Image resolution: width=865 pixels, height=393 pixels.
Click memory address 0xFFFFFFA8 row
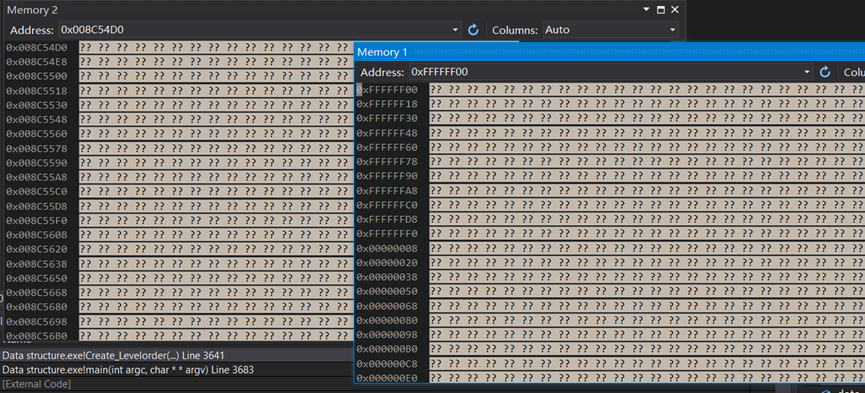click(x=387, y=190)
